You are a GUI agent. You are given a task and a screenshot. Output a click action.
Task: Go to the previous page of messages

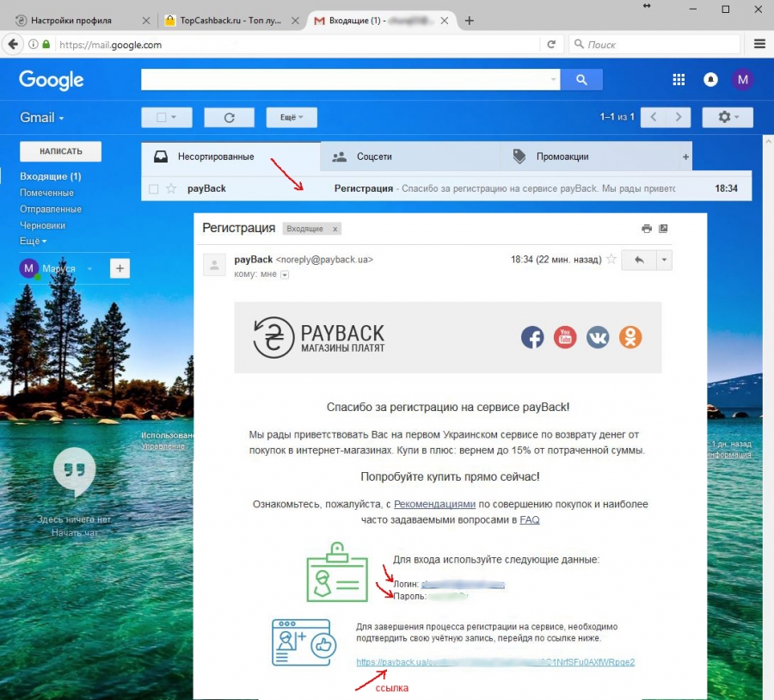(653, 118)
